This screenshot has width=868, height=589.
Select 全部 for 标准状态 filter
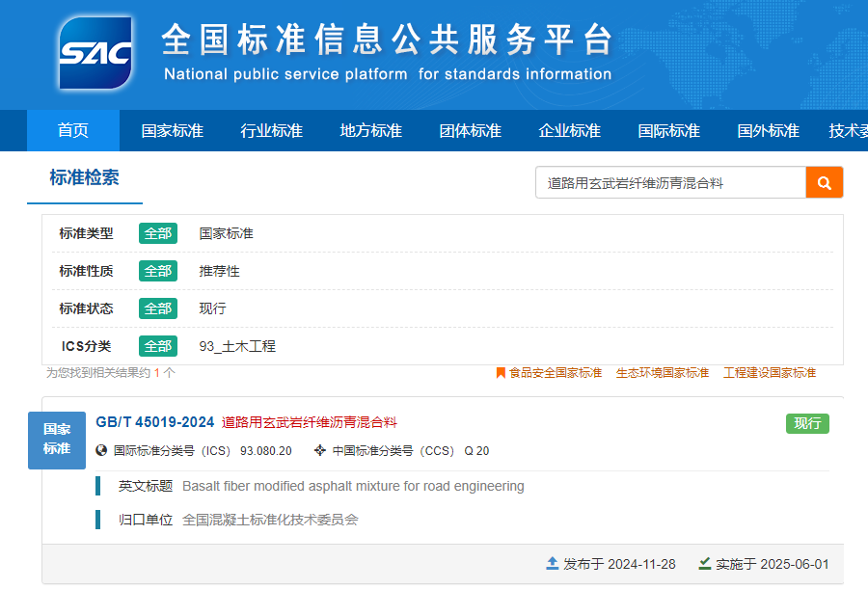click(x=158, y=308)
